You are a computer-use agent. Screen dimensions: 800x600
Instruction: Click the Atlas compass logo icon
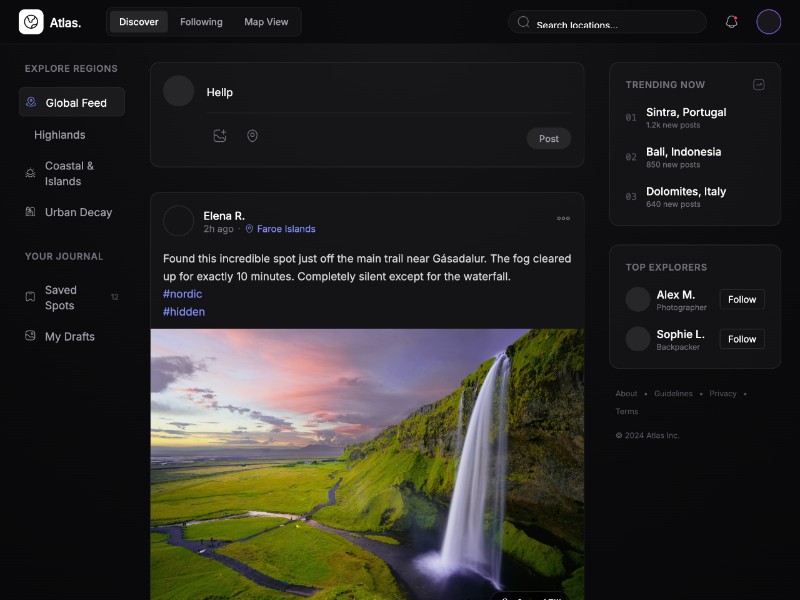tap(31, 22)
